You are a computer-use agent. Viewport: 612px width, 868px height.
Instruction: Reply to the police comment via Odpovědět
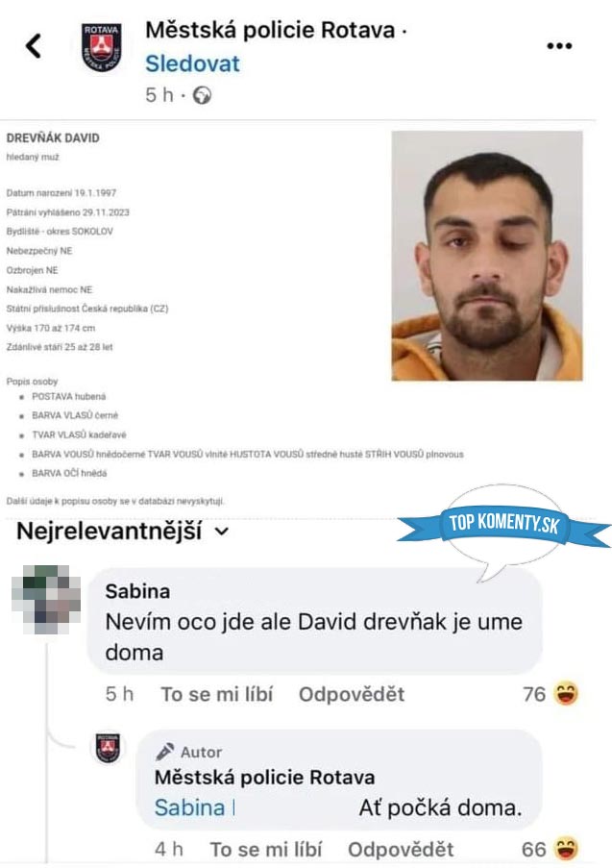[401, 849]
